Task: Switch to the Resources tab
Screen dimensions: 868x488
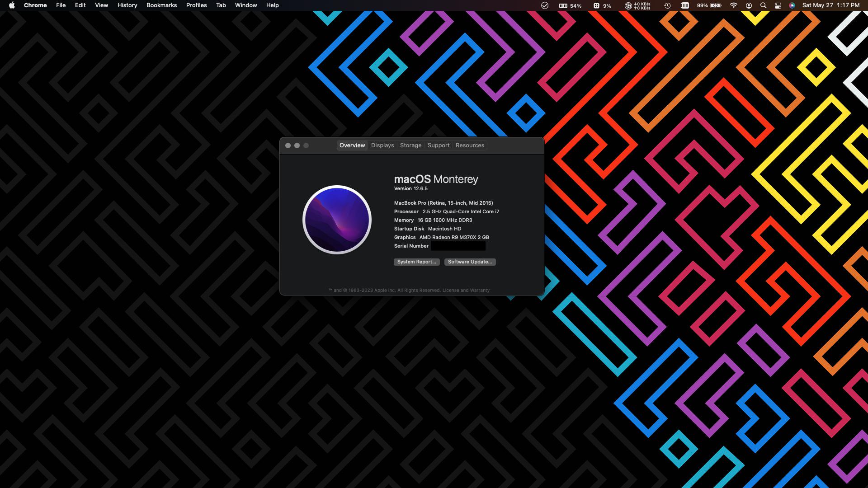Action: tap(470, 145)
